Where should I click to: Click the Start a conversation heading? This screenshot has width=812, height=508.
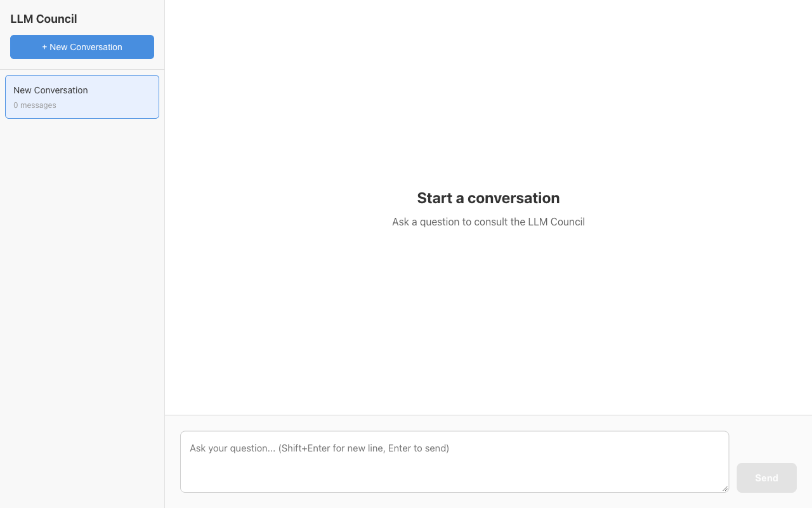coord(488,198)
